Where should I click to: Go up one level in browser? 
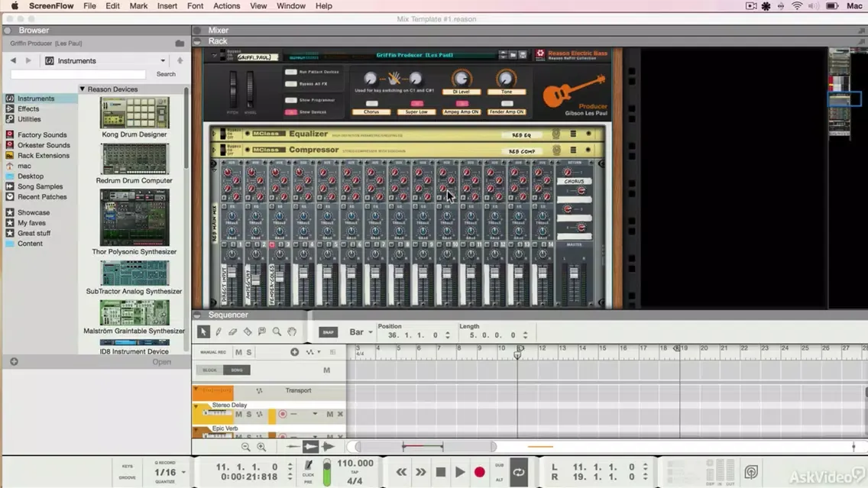[180, 60]
